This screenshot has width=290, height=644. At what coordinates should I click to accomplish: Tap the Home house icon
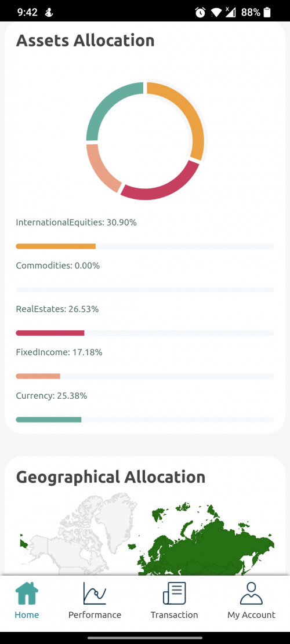point(27,593)
